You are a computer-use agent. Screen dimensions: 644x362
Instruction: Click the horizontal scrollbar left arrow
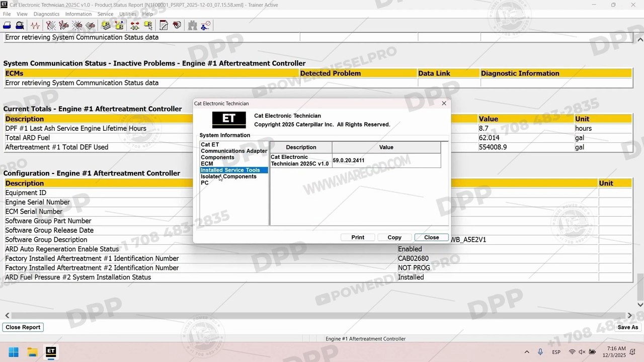(7, 315)
